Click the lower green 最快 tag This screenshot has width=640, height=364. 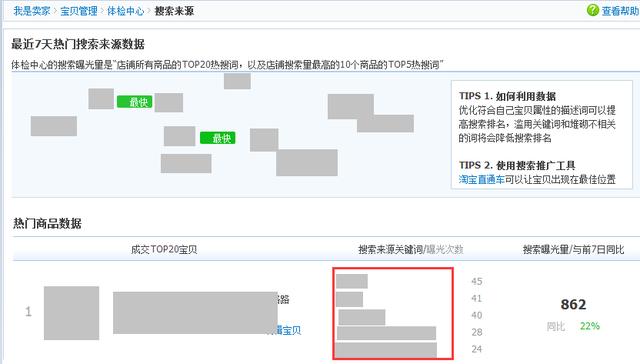[x=218, y=138]
